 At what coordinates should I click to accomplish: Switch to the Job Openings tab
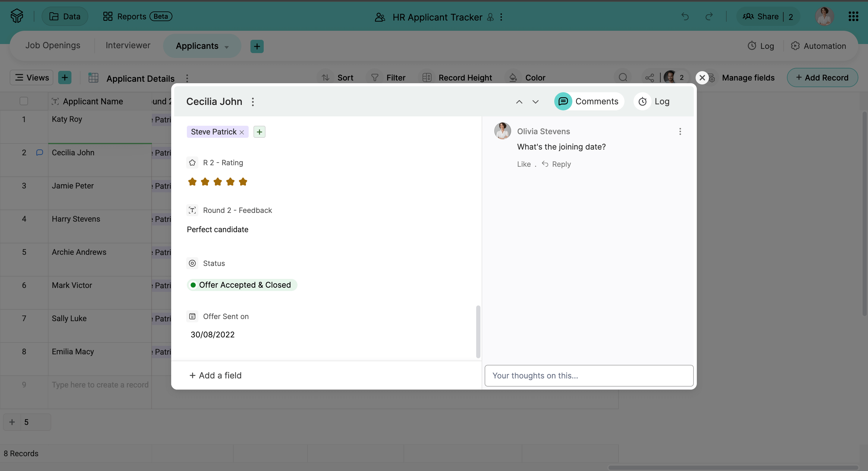point(53,46)
